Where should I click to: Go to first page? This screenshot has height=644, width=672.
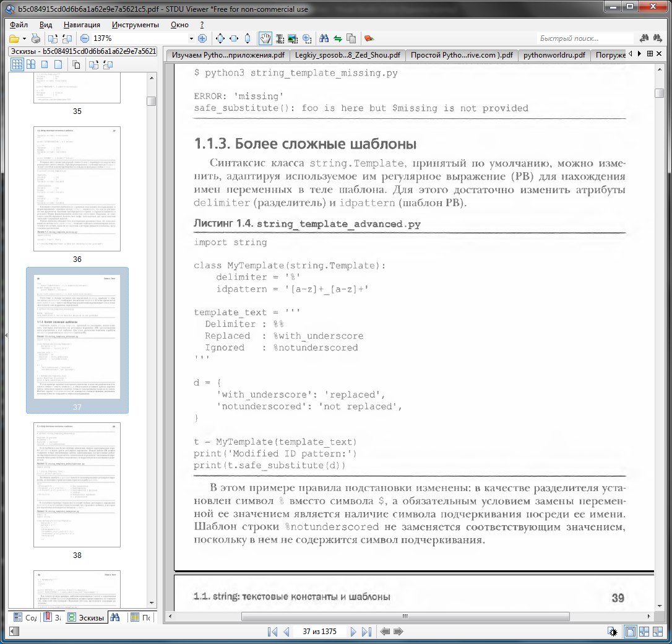click(272, 632)
